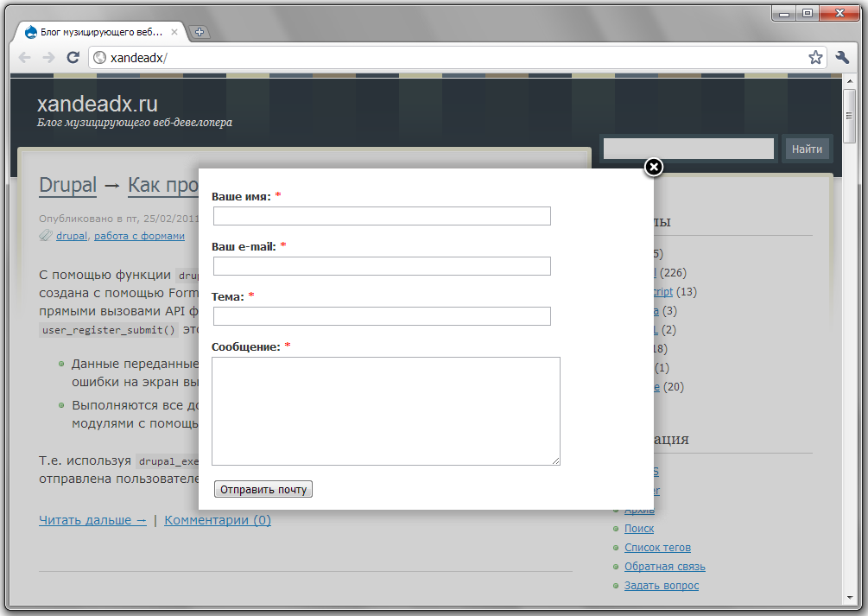
Task: Bookmark page with star icon
Action: pos(814,58)
